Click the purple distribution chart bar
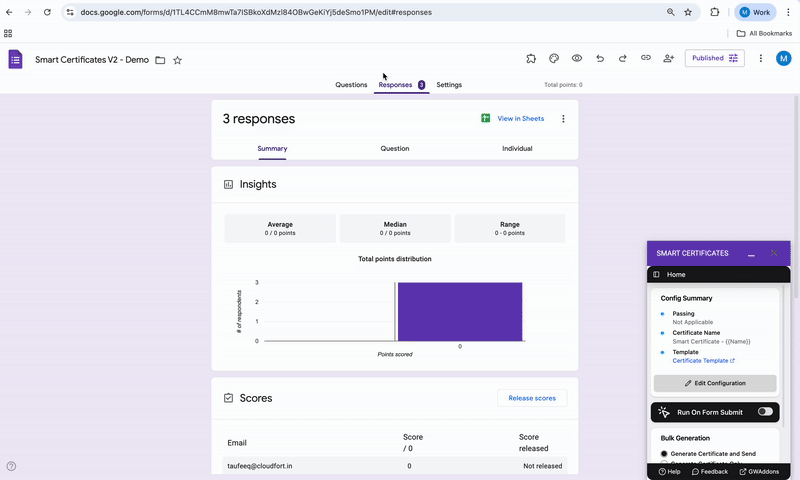The image size is (800, 480). point(460,312)
